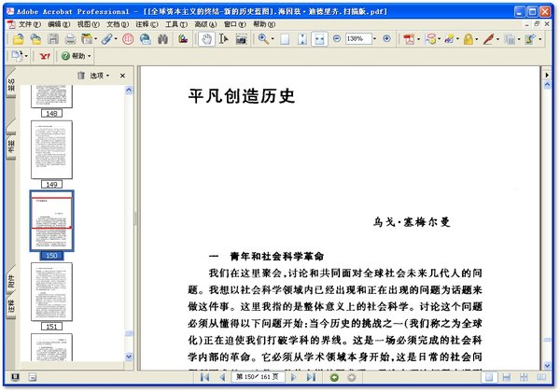560x392 pixels.
Task: Expand the Create PDF dropdown arrow
Action: (x=418, y=39)
